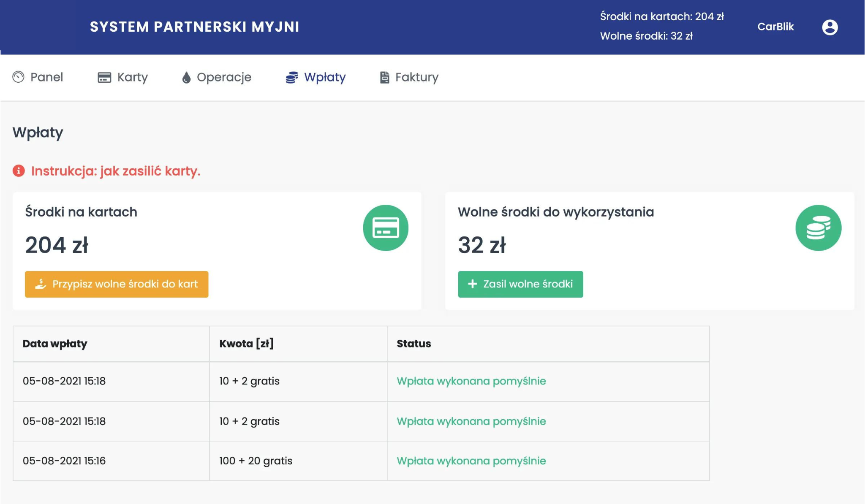Click the Faktury document icon

(x=384, y=77)
